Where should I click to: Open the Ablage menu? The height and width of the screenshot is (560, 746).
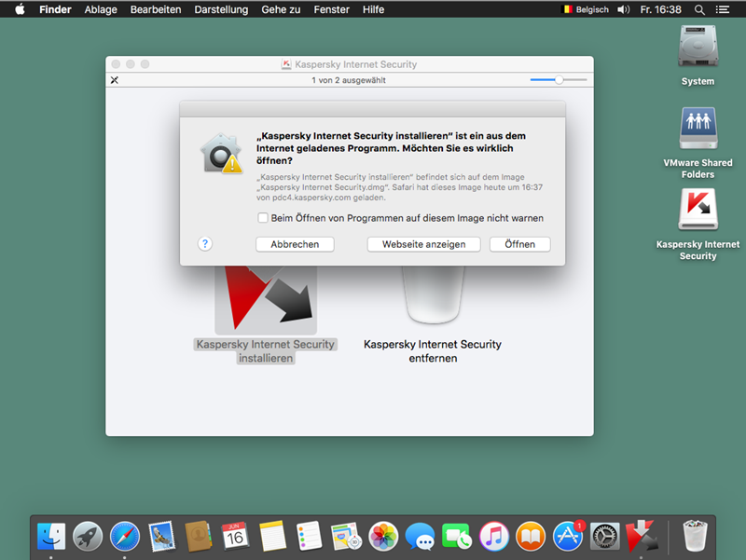click(102, 9)
